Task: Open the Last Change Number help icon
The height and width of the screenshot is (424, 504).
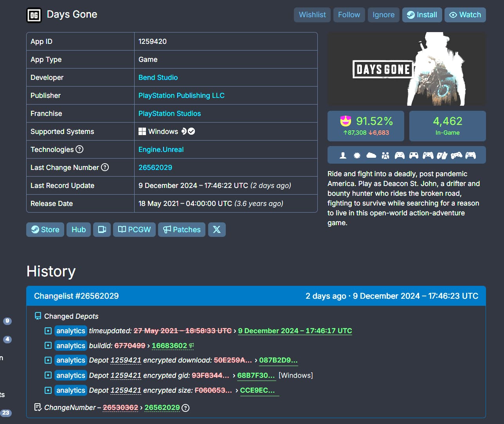Action: 105,167
